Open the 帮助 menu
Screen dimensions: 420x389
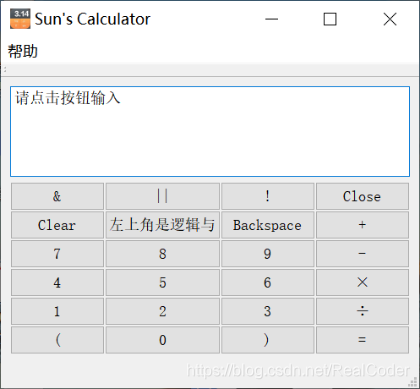(x=23, y=52)
